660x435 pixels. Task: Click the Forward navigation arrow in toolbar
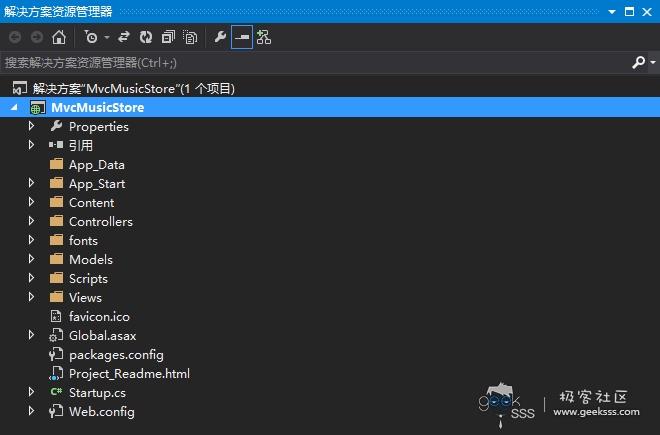37,37
